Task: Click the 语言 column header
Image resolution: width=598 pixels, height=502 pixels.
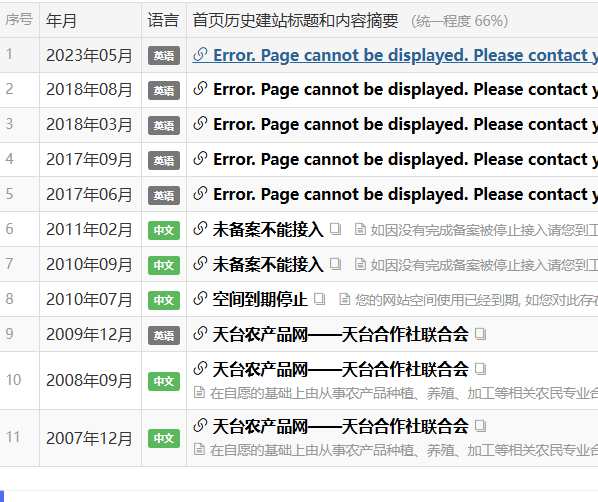Action: click(163, 20)
